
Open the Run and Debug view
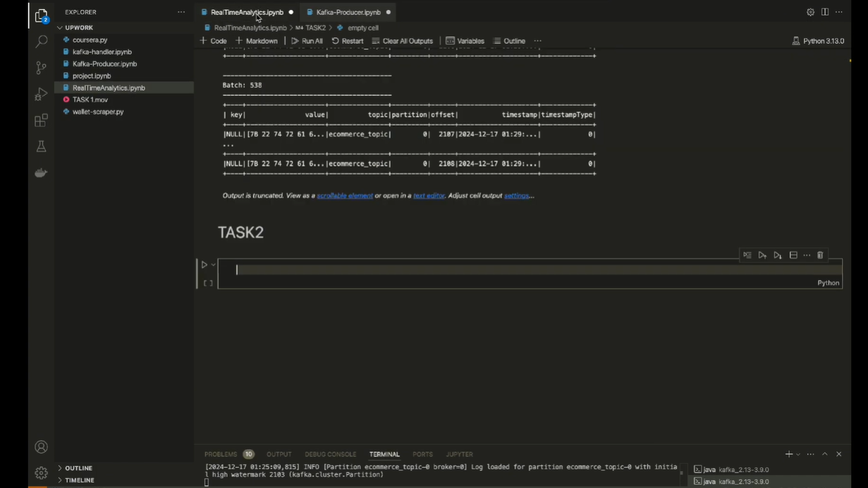[41, 94]
